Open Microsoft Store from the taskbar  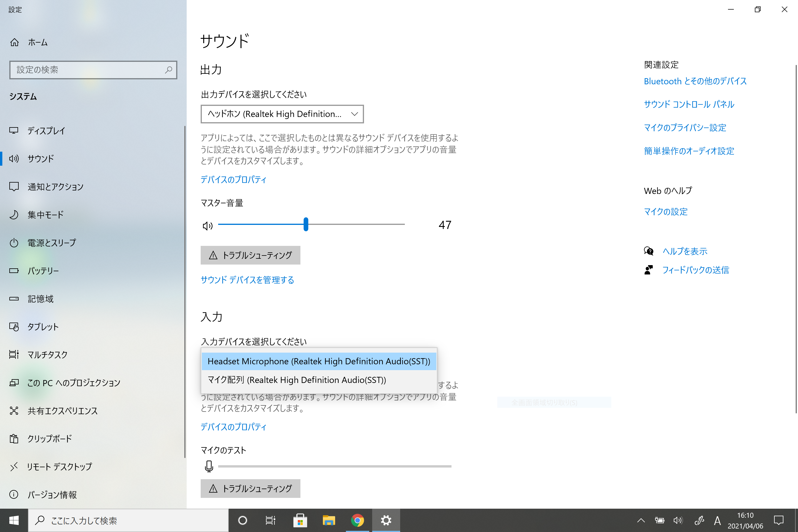300,520
